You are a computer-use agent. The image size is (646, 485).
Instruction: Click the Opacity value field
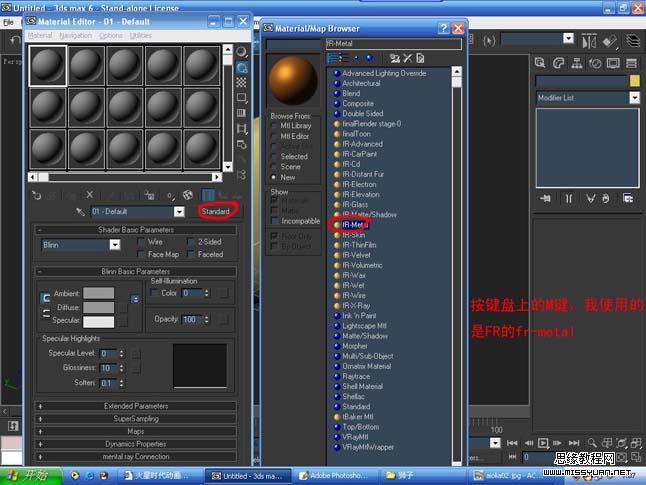pyautogui.click(x=192, y=320)
